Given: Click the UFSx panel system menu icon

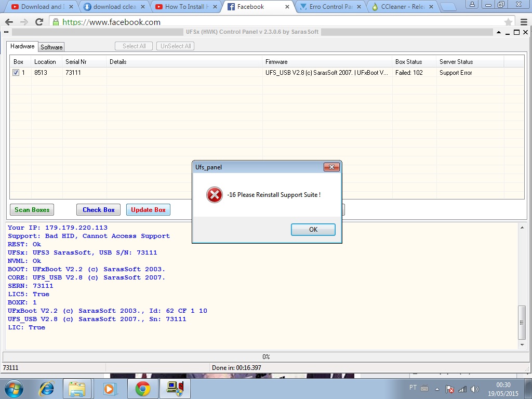Looking at the screenshot, I should (6, 32).
